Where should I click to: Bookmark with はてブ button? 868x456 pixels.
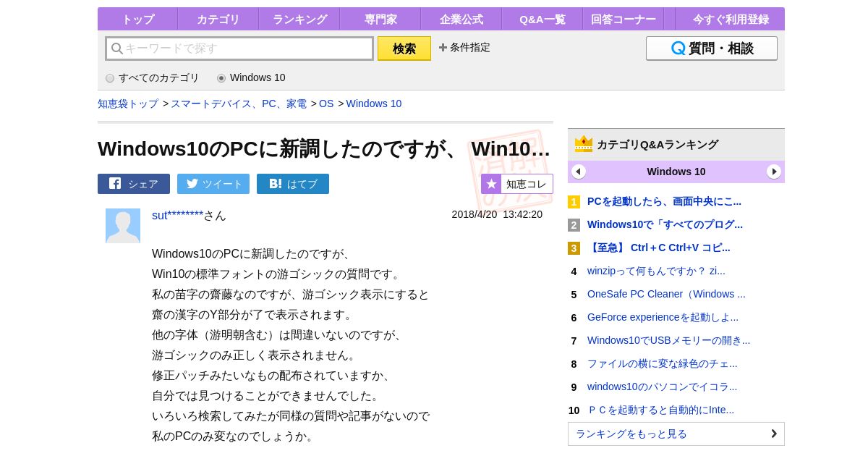click(293, 184)
